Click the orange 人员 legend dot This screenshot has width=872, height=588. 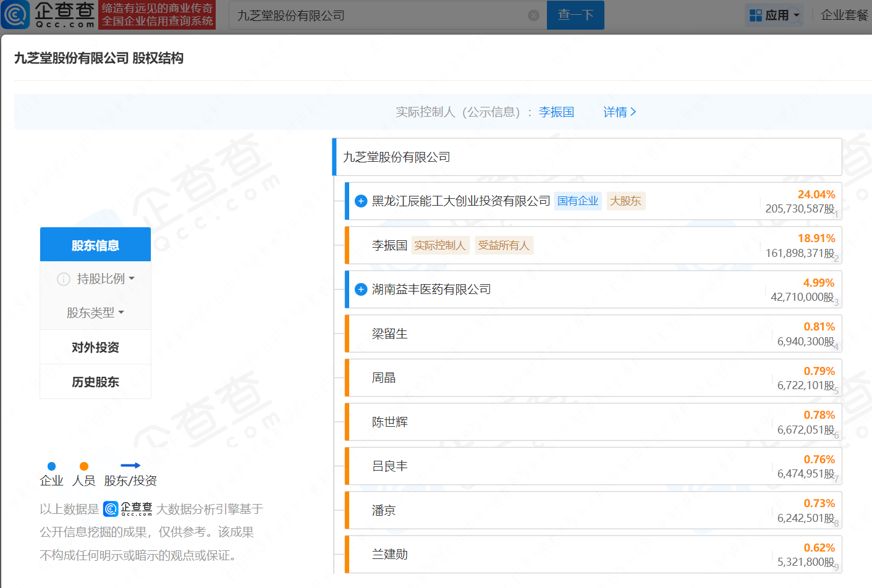click(x=84, y=466)
